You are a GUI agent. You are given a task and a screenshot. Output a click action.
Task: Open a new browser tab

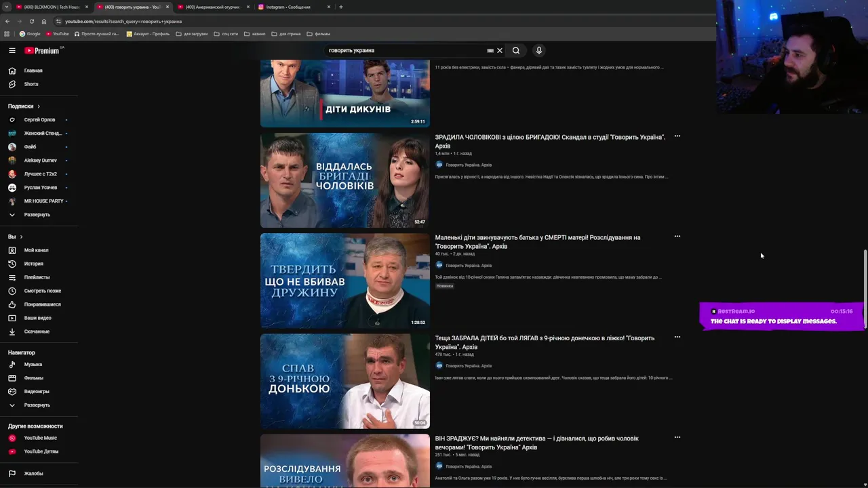(x=341, y=7)
